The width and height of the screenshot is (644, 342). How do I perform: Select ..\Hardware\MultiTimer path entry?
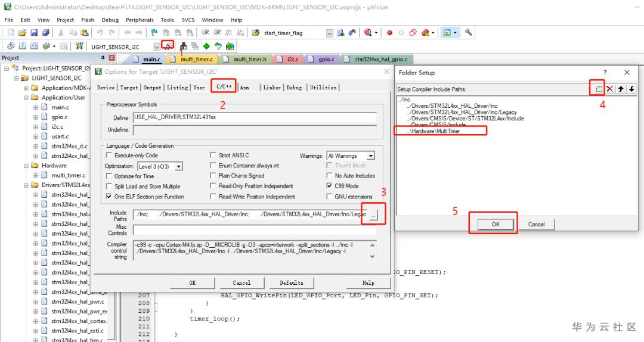coord(435,131)
